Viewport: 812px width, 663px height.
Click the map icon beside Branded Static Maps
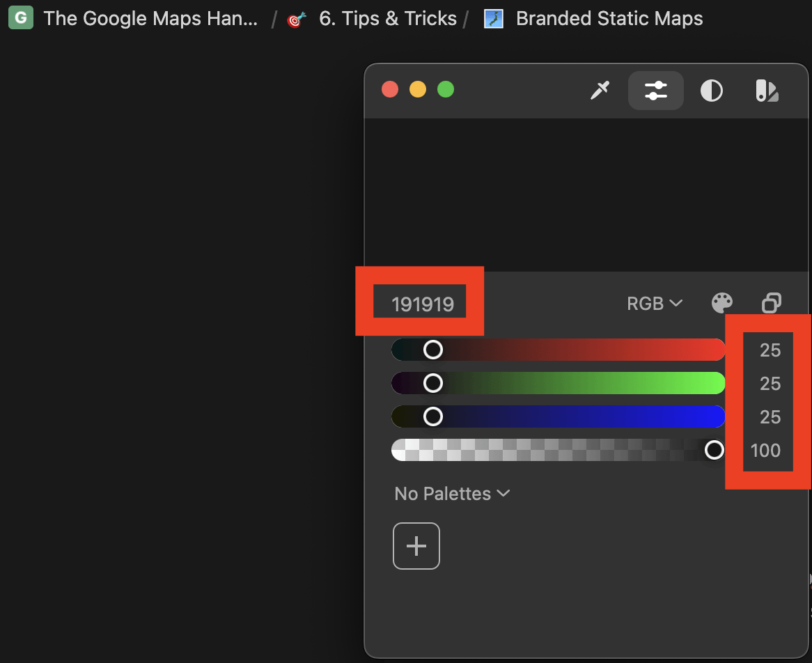click(494, 19)
